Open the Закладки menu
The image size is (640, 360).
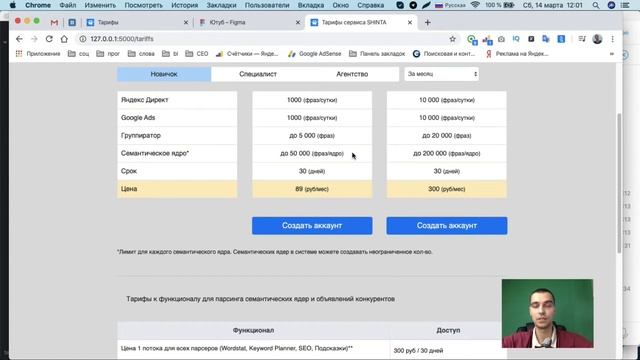click(x=221, y=5)
